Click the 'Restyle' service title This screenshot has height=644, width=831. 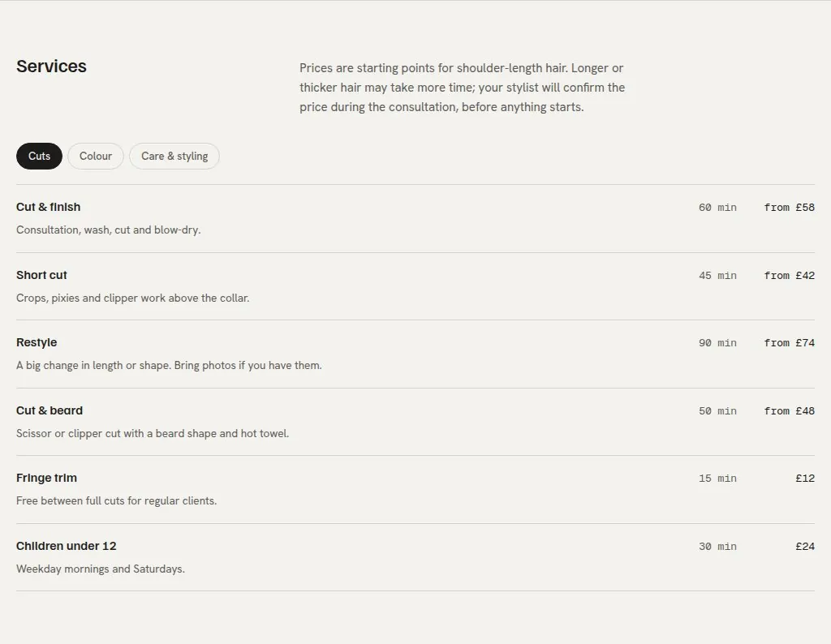coord(37,342)
